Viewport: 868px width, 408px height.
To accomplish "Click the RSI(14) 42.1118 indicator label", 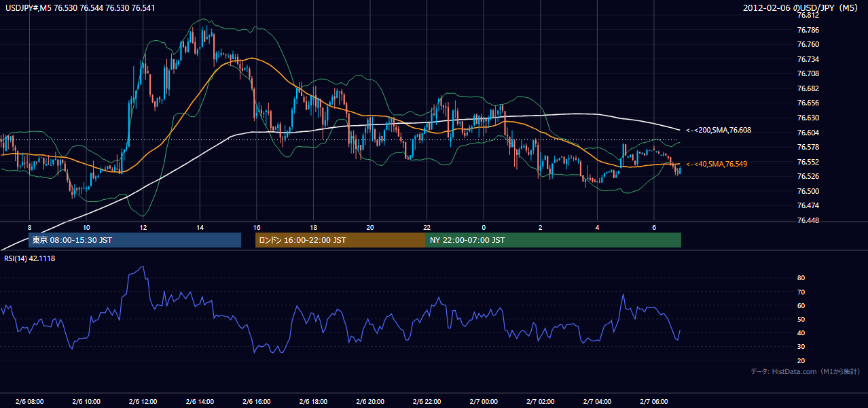I will tap(30, 258).
